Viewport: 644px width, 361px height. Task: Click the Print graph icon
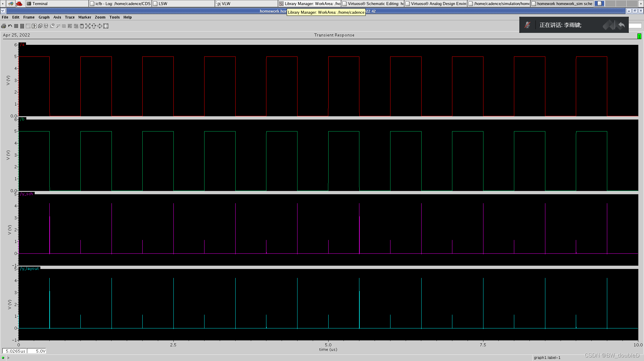tap(4, 26)
